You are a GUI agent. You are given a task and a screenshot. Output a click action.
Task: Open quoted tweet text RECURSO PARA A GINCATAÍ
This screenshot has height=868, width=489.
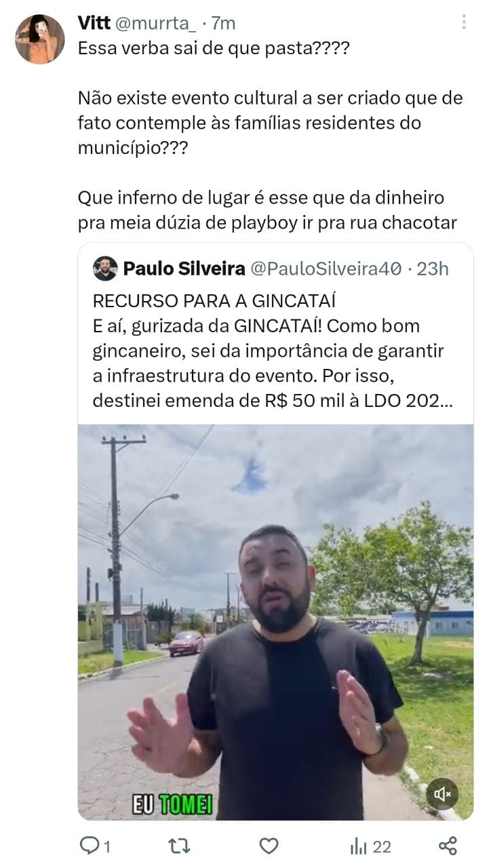tap(214, 300)
